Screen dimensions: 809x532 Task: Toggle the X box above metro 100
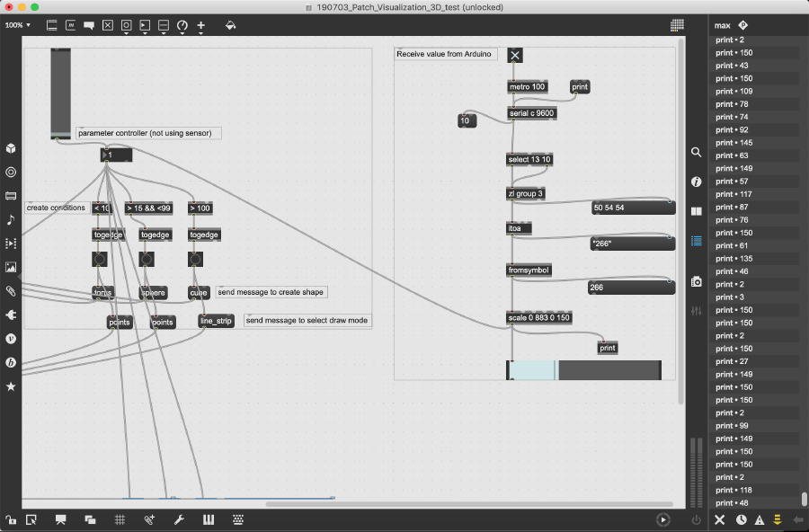coord(515,56)
